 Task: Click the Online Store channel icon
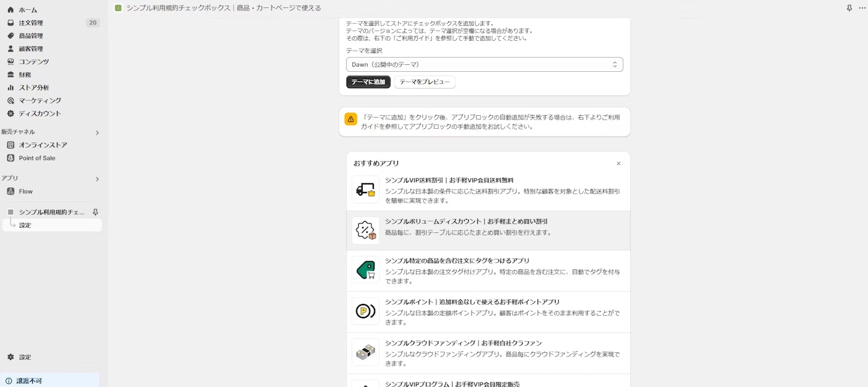tap(11, 145)
